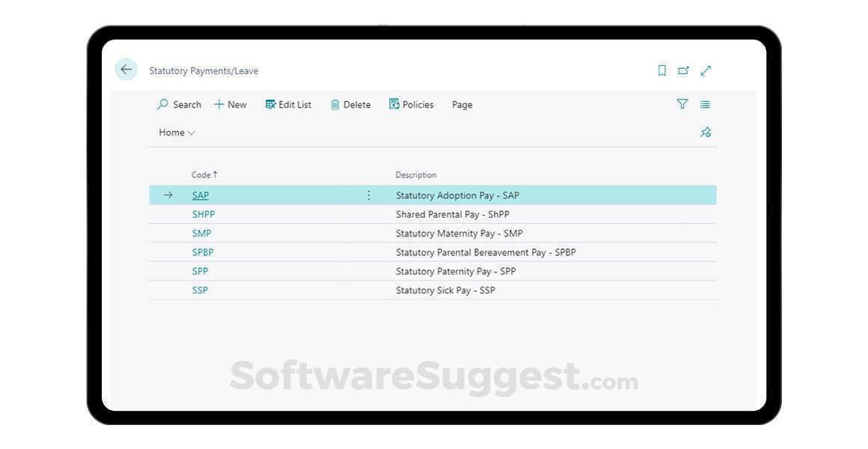Activate the Edit List action
Screen dimensions: 868x449
288,104
